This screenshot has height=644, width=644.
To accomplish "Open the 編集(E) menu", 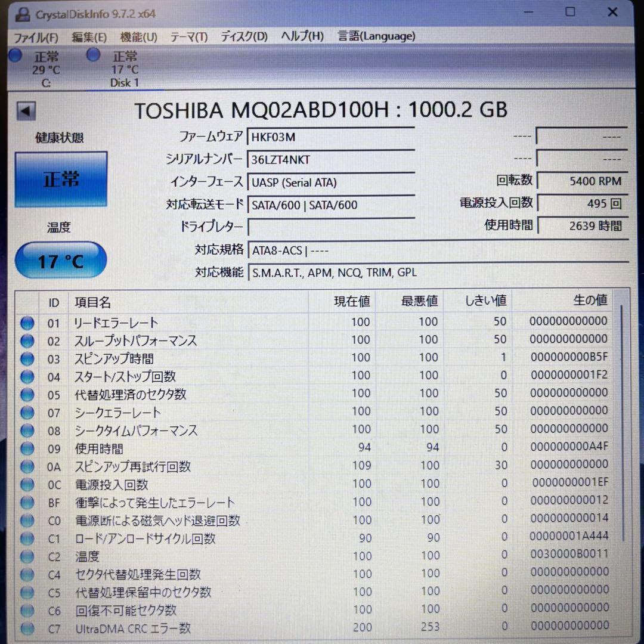I will coord(88,36).
